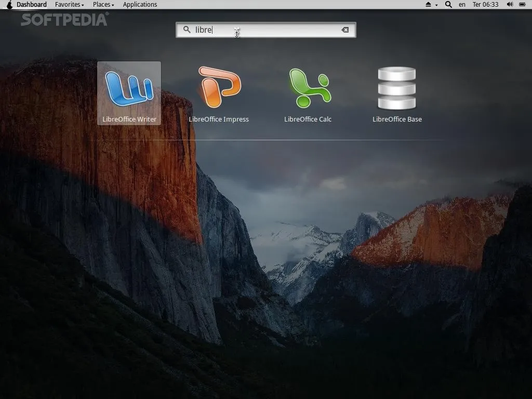Open the clock showing Ter 06:33

pyautogui.click(x=485, y=5)
